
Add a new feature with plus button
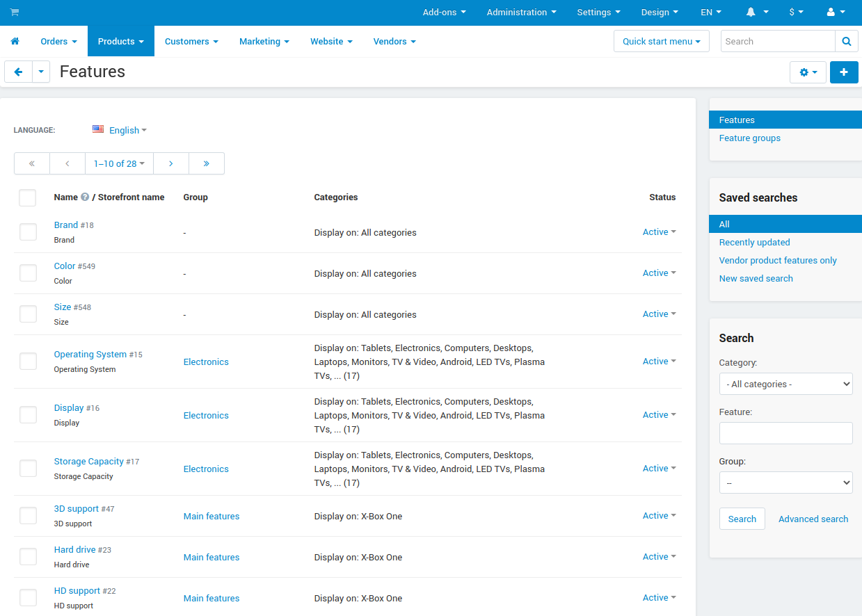844,72
